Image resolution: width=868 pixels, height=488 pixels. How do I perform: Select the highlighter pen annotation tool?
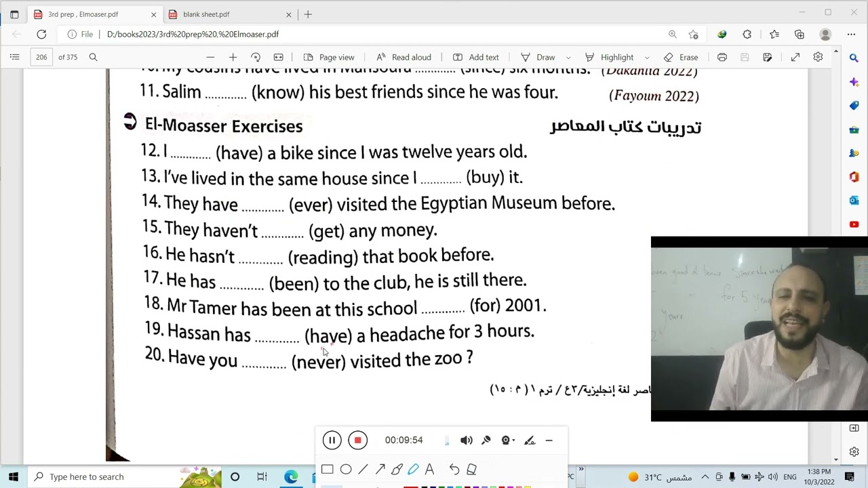coord(413,469)
